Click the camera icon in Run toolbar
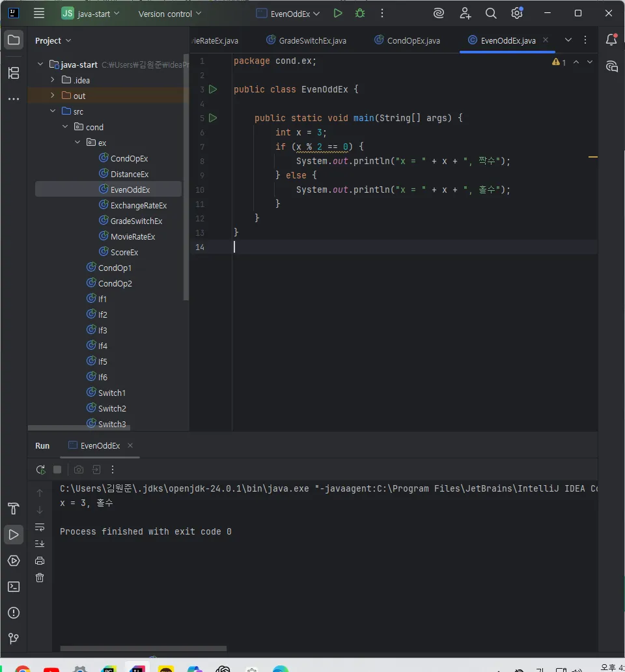625x672 pixels. 79,469
